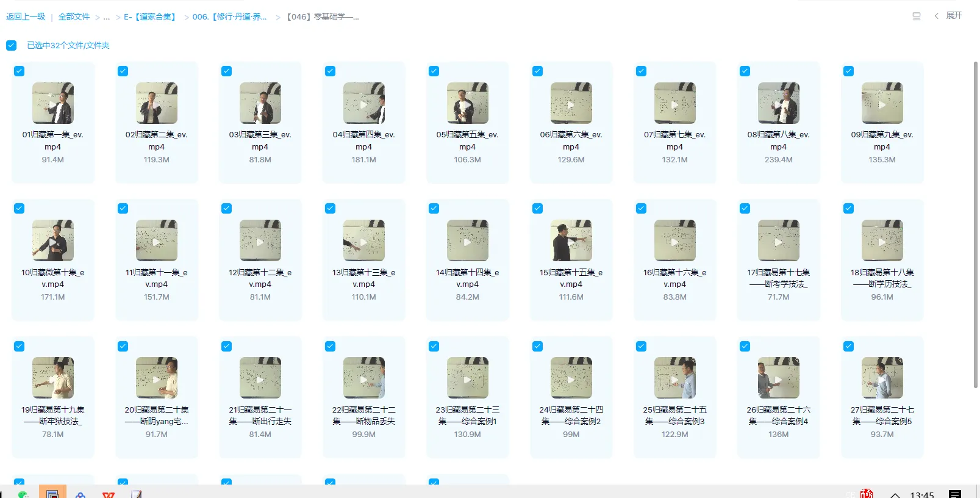
Task: Click the file name 14归藏第十四集_ev.mp4
Action: point(468,278)
